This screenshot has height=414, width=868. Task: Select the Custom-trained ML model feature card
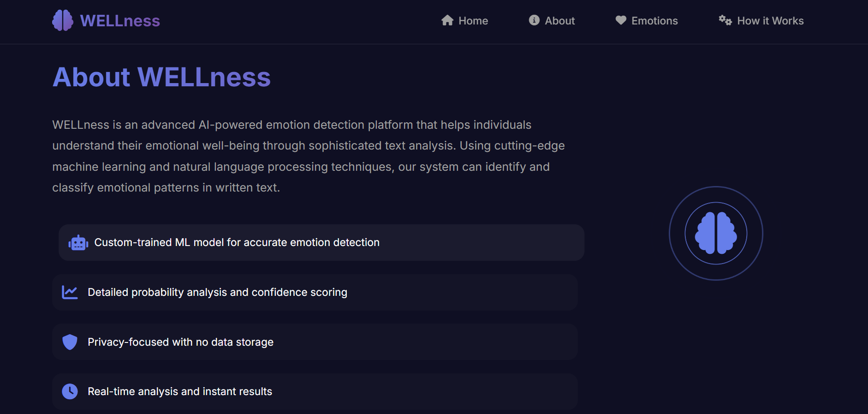click(321, 242)
